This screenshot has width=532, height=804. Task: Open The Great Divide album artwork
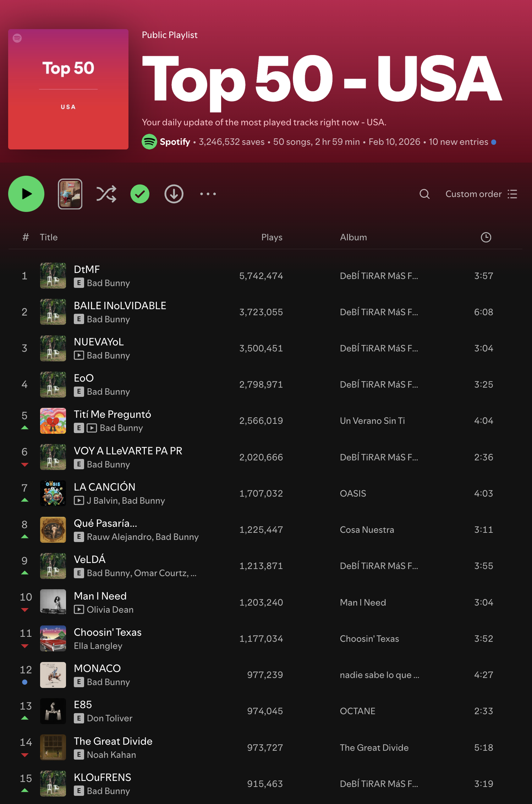(x=53, y=747)
